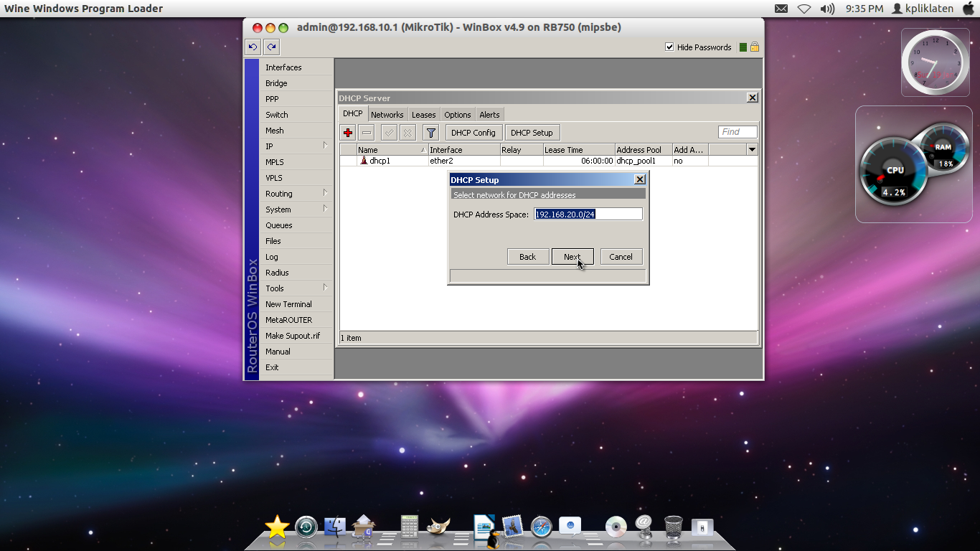Open PPP from the sidebar menu
The image size is (980, 551).
tap(296, 99)
